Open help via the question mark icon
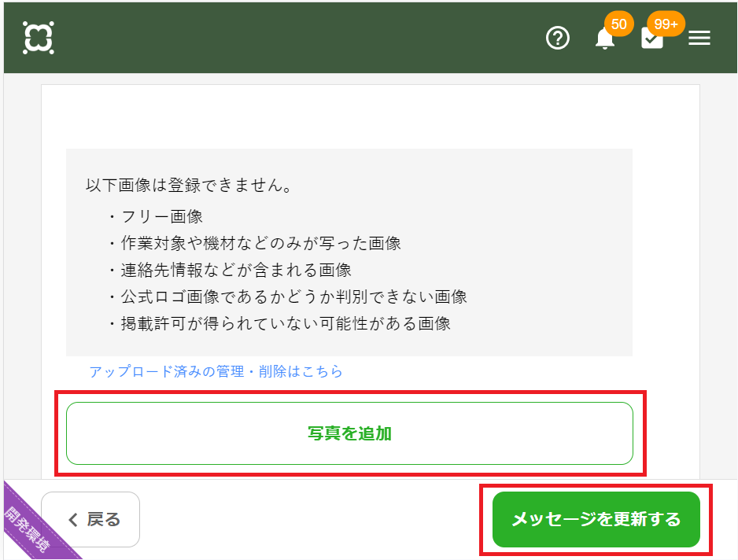 point(558,38)
